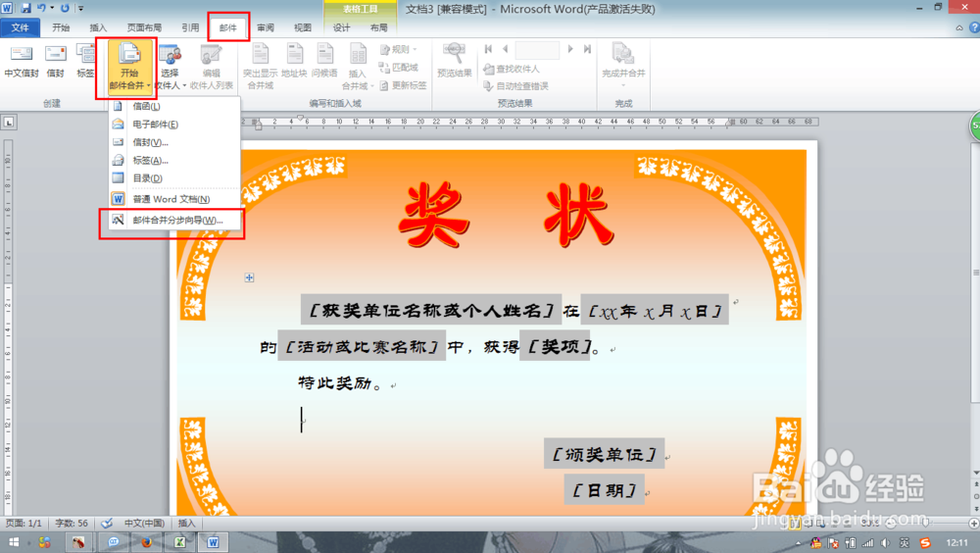Click Match Fields (匹配域) button
Viewport: 980px width, 553px height.
point(398,67)
